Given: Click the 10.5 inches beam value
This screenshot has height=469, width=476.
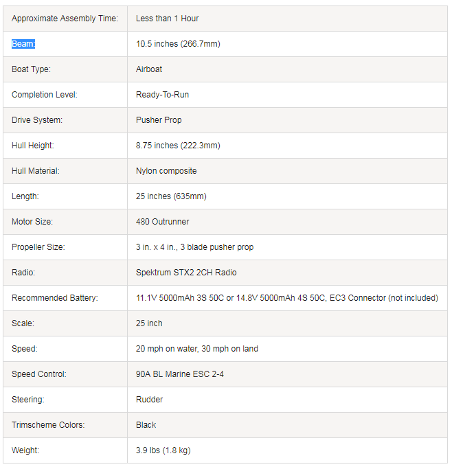Looking at the screenshot, I should pyautogui.click(x=178, y=44).
